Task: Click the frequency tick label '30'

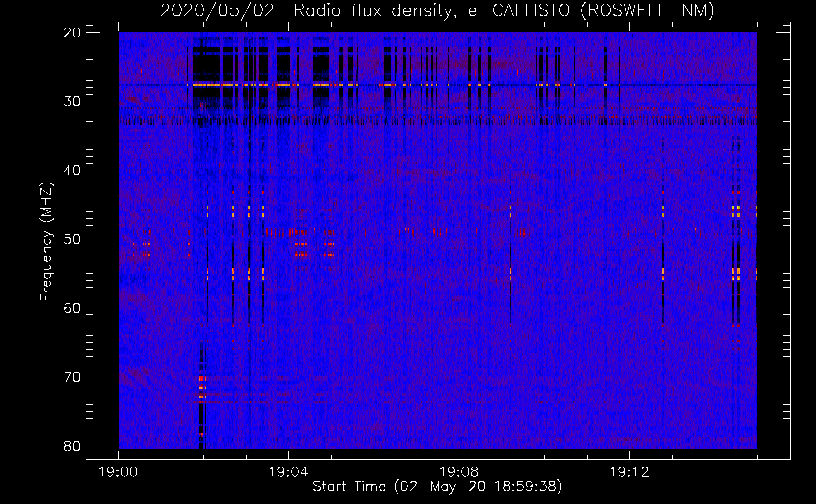Action: click(73, 101)
